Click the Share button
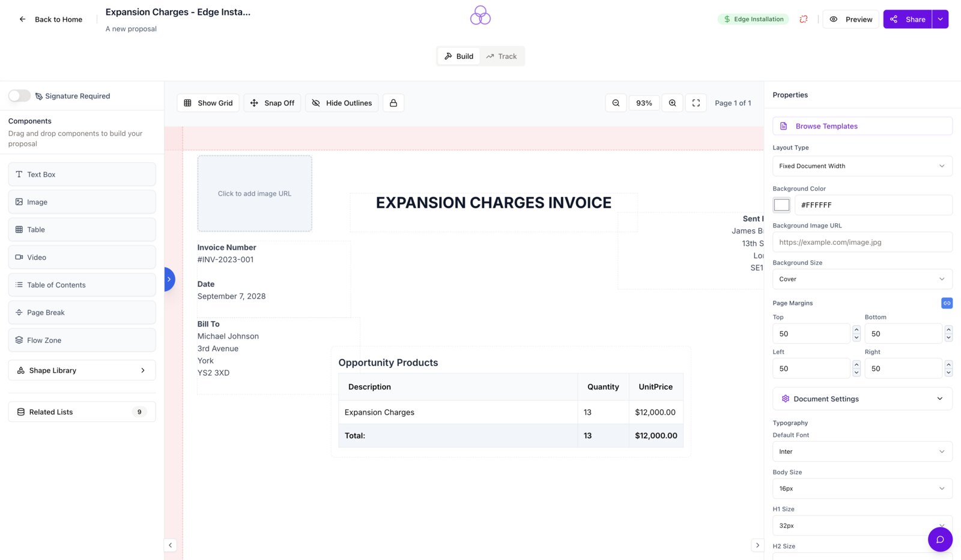Image resolution: width=961 pixels, height=560 pixels. coord(907,19)
